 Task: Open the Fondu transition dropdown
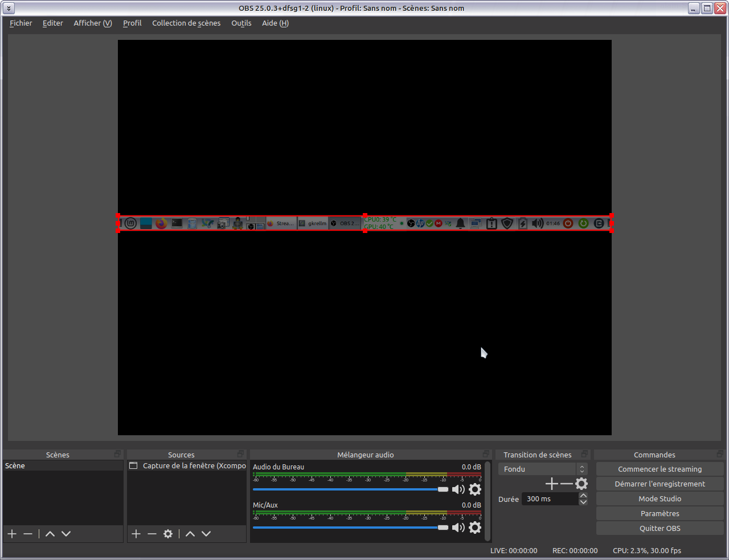(x=542, y=469)
